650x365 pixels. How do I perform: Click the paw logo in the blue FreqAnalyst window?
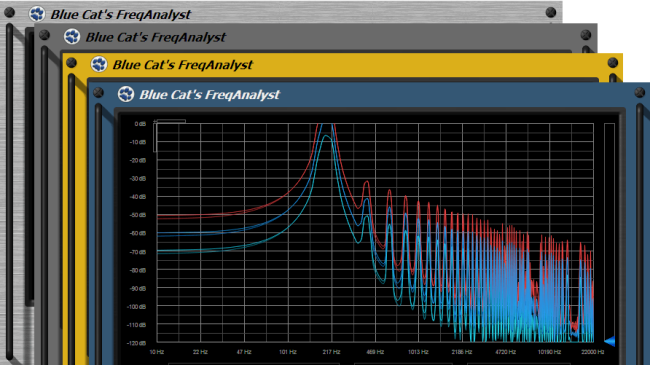[126, 94]
